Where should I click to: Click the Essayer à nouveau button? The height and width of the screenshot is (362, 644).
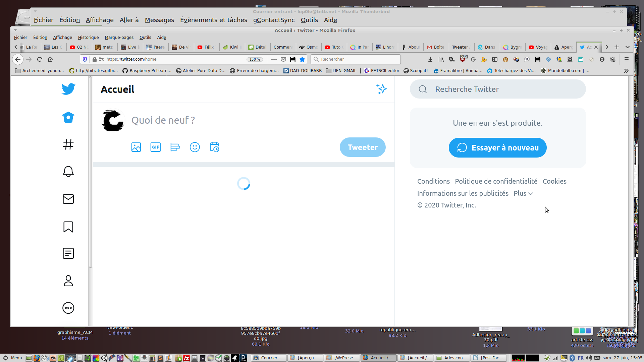click(497, 148)
